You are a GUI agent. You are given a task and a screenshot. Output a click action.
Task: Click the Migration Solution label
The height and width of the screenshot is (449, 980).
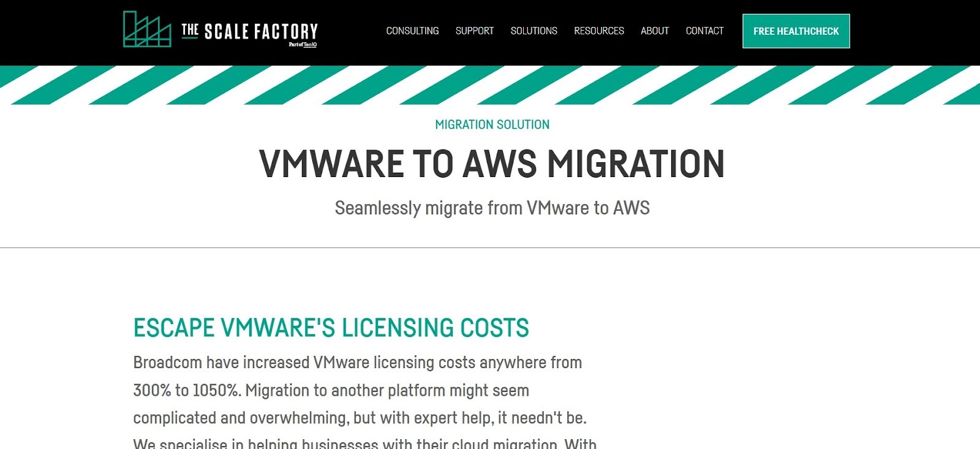pos(492,124)
